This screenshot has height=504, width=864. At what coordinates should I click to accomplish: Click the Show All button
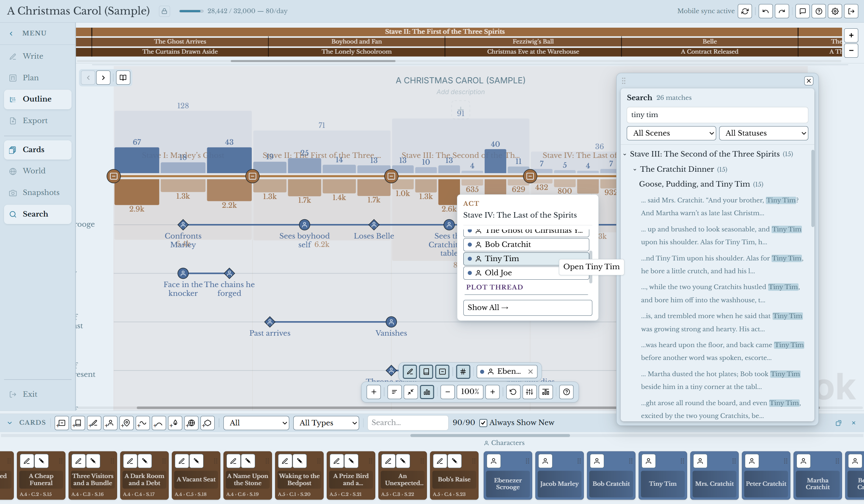pyautogui.click(x=527, y=307)
